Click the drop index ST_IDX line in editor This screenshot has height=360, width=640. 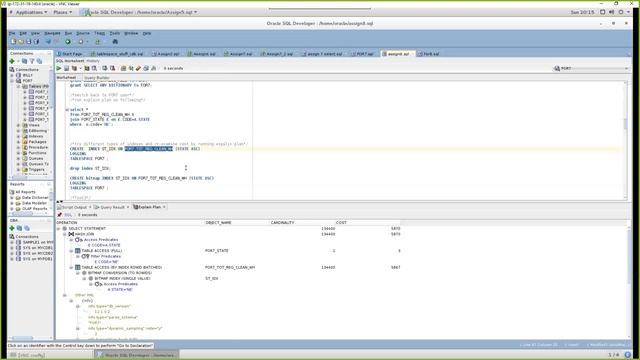90,168
